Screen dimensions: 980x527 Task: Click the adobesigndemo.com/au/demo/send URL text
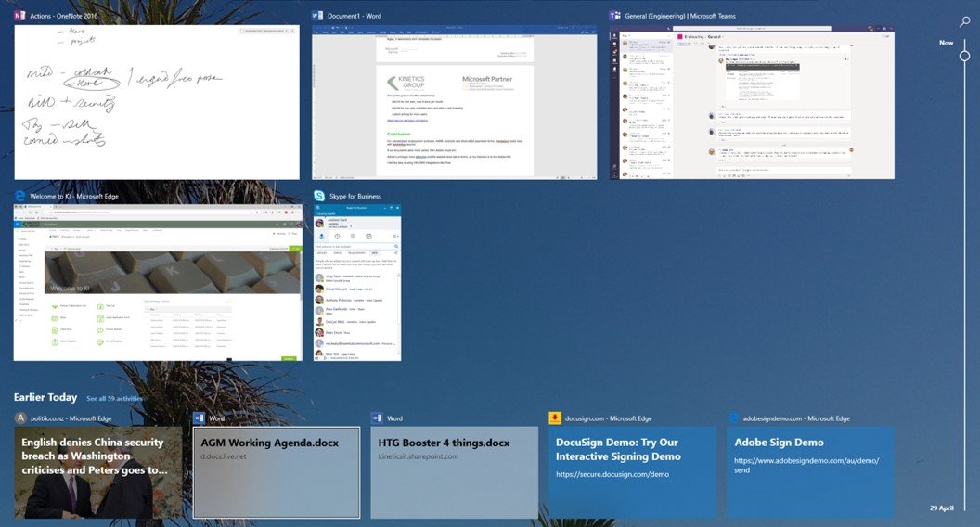[x=806, y=465]
